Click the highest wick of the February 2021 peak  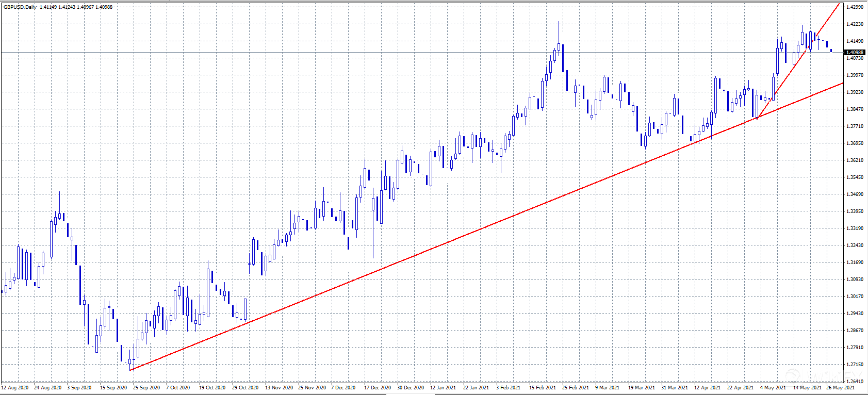(x=559, y=23)
